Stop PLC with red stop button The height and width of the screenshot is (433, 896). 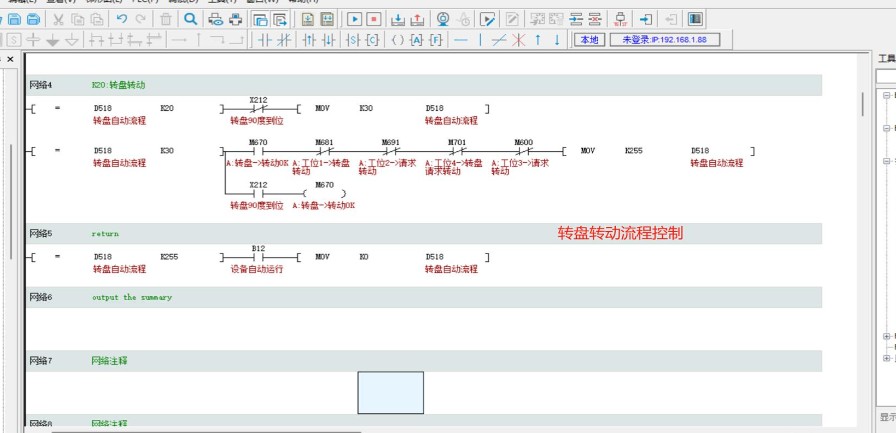click(x=373, y=19)
